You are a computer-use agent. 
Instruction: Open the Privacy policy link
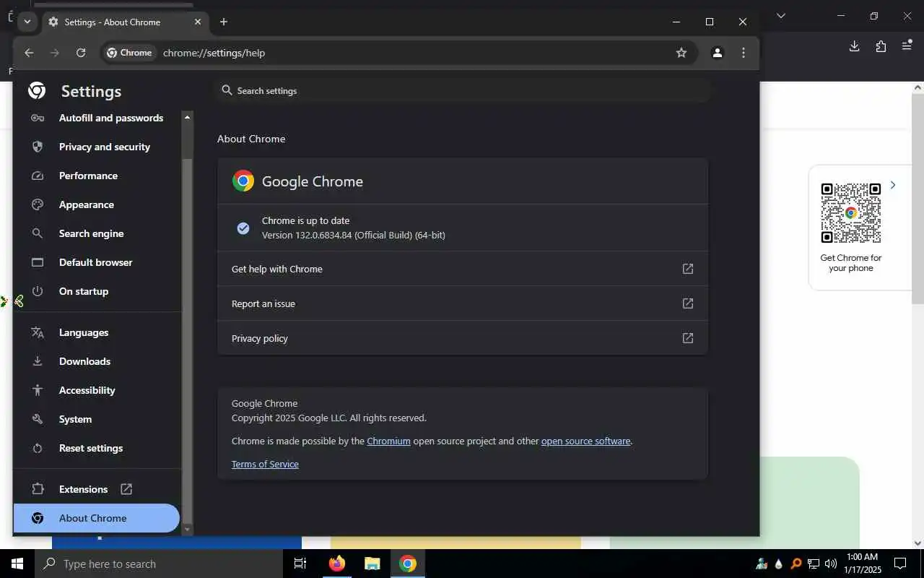click(x=462, y=338)
